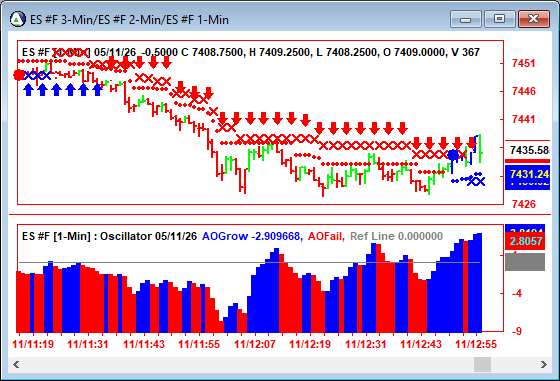
Task: Click the 11/12:19 time axis label
Action: 310,344
